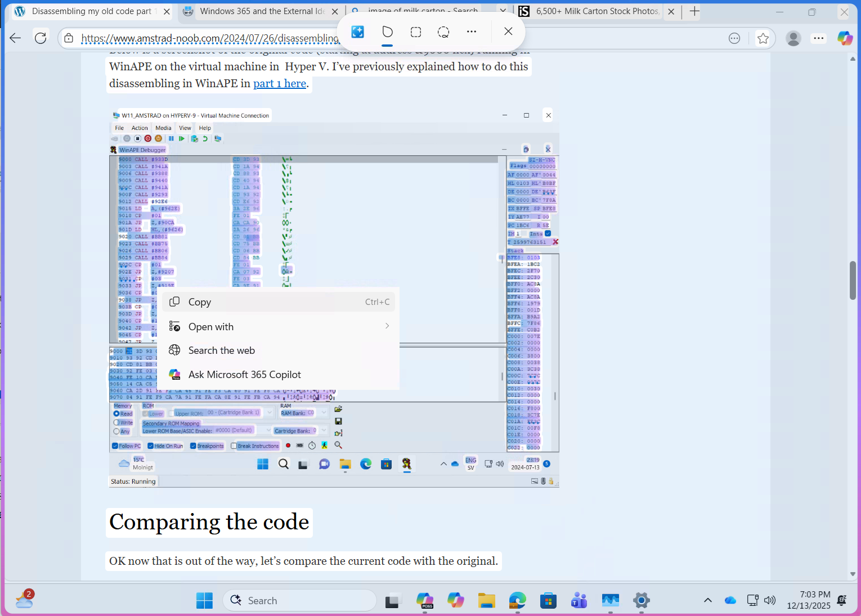The image size is (861, 616).
Task: Expand the Open with submenu
Action: click(x=387, y=326)
